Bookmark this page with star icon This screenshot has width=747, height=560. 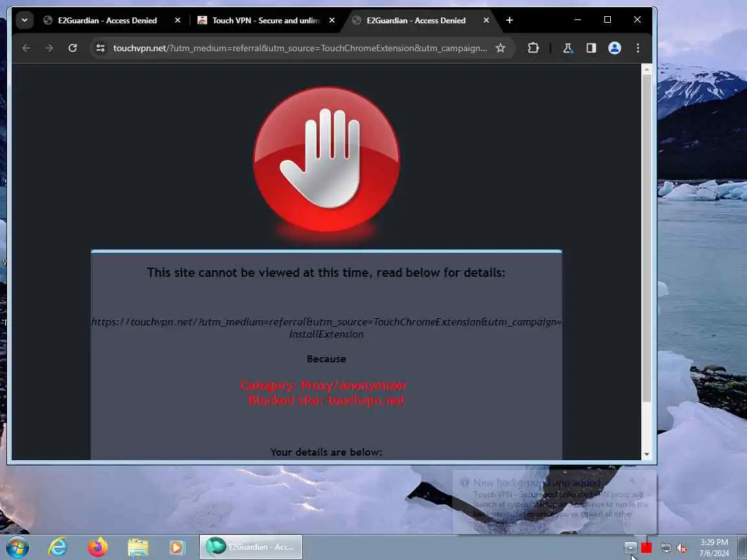[x=500, y=48]
